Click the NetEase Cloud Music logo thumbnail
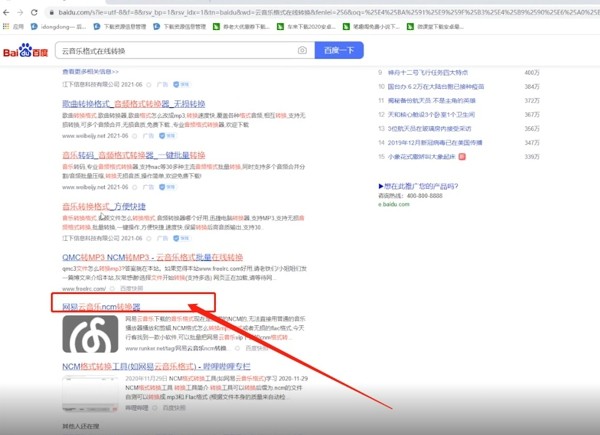The height and width of the screenshot is (435, 600). pos(90,334)
